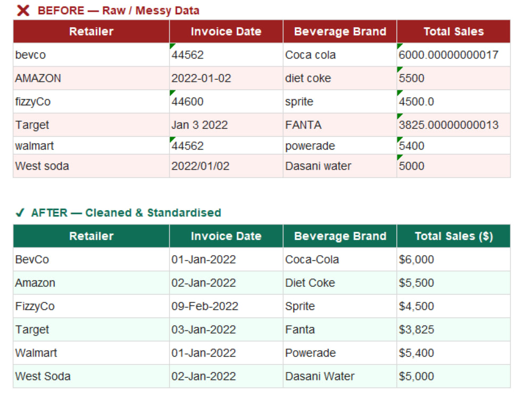Select the 03-Jan-2022 date cell
This screenshot has width=532, height=399.
pos(226,330)
